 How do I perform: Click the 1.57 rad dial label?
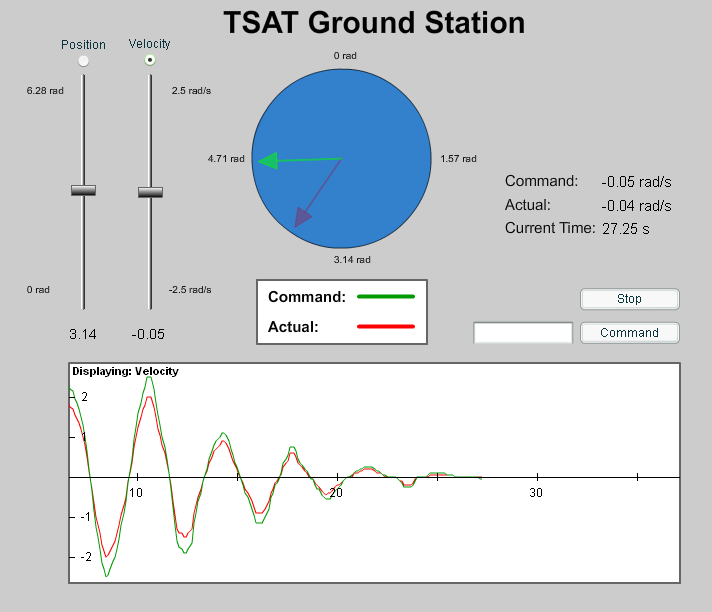tap(458, 159)
